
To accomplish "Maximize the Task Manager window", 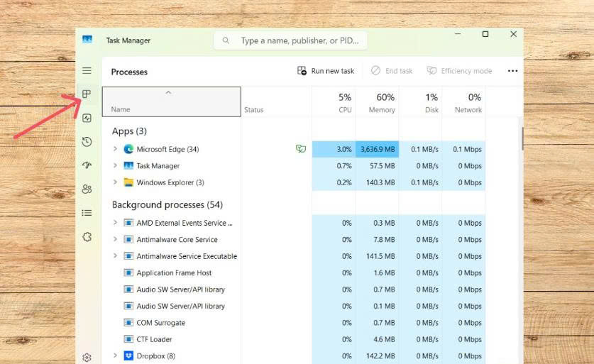I will click(485, 34).
